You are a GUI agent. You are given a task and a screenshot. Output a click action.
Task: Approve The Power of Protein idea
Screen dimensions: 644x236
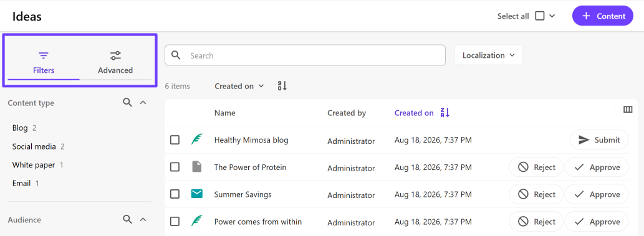(597, 167)
